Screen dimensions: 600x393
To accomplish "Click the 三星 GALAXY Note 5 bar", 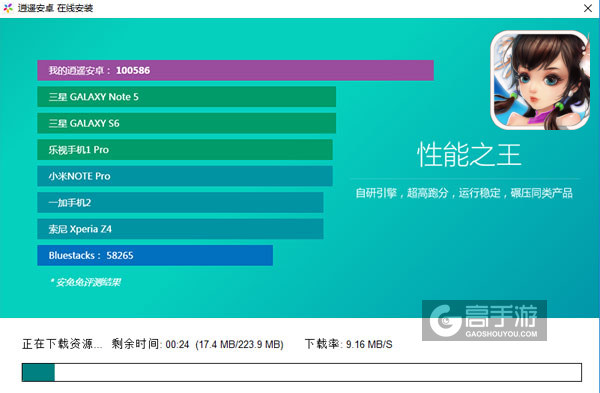I will (x=186, y=97).
